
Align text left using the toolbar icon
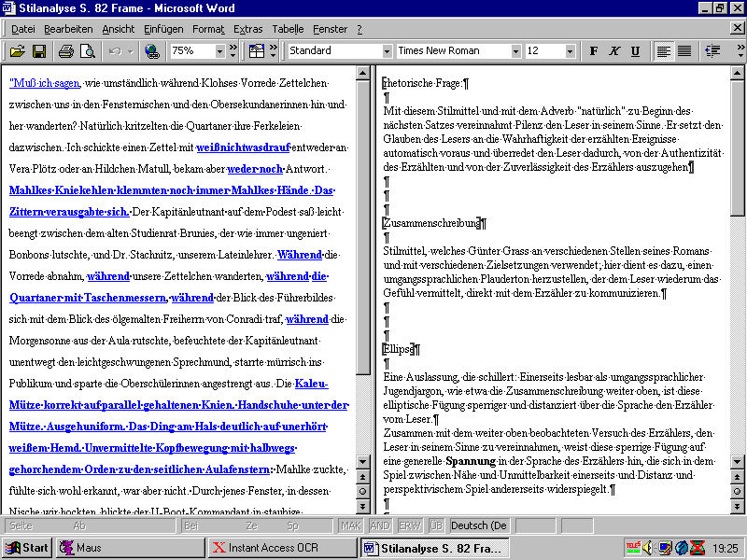point(664,50)
